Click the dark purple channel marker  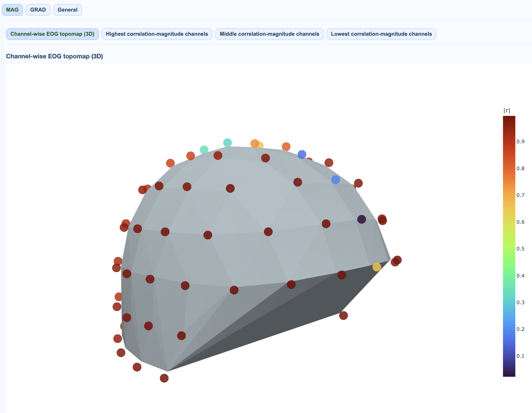(x=361, y=219)
